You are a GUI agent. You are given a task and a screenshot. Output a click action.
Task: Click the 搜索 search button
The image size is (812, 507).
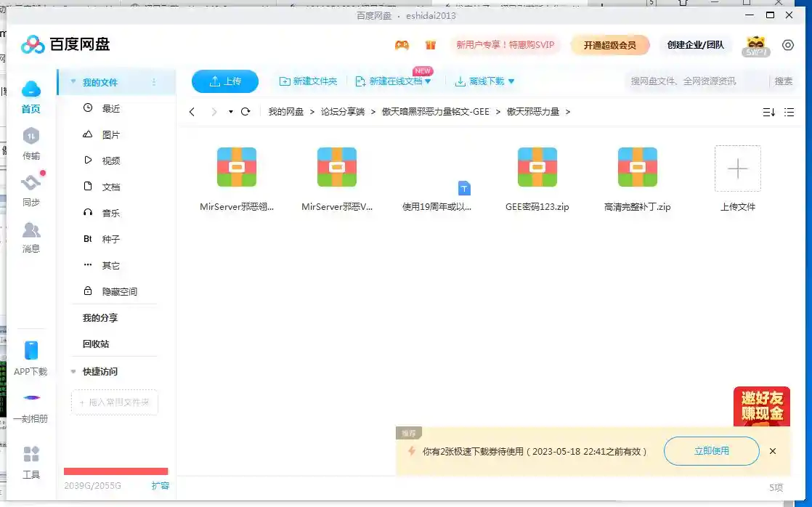[x=783, y=81]
